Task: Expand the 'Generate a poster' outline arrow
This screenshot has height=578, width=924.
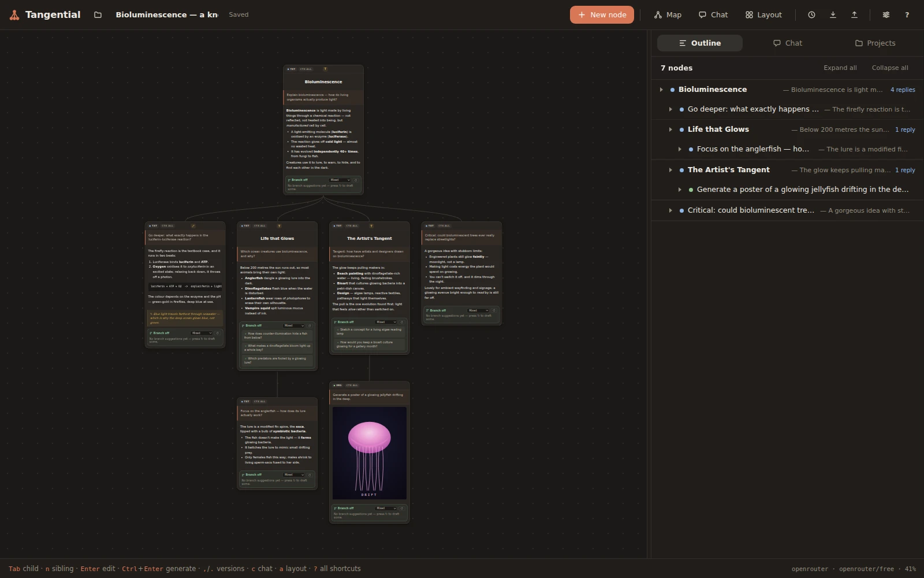Action: tap(680, 190)
